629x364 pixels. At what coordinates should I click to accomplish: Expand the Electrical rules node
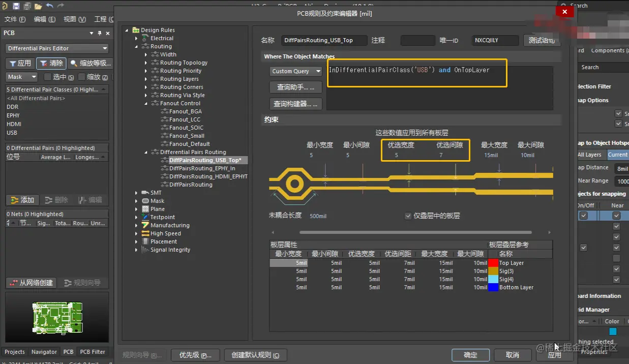(x=136, y=38)
